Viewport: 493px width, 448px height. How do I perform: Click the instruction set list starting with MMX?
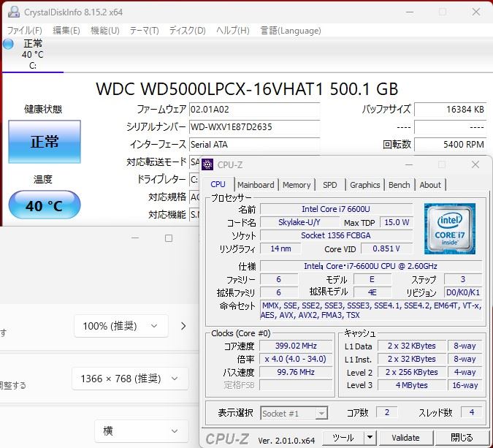(371, 310)
